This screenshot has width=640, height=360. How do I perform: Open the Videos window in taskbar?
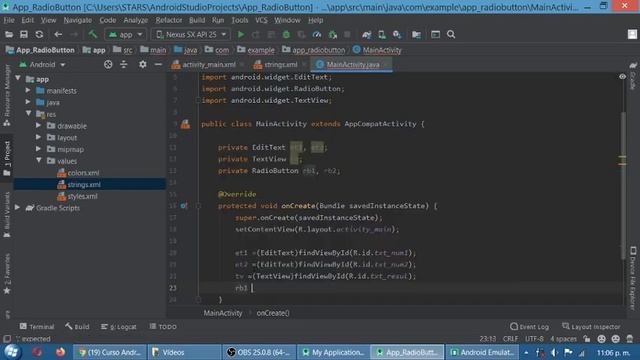pyautogui.click(x=184, y=352)
